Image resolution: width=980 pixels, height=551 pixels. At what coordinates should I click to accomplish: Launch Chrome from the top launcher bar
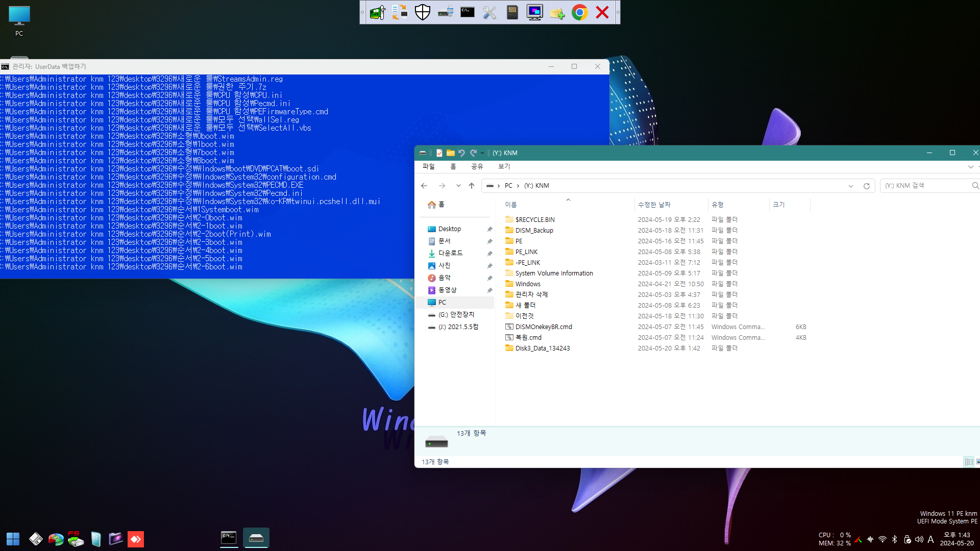[580, 12]
